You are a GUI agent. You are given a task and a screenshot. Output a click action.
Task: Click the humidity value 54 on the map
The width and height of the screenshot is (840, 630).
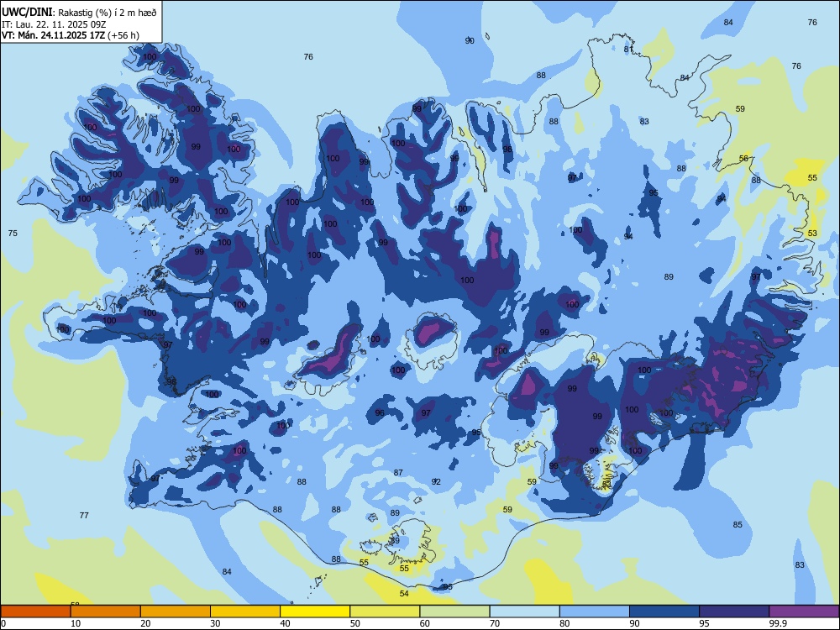coord(405,594)
